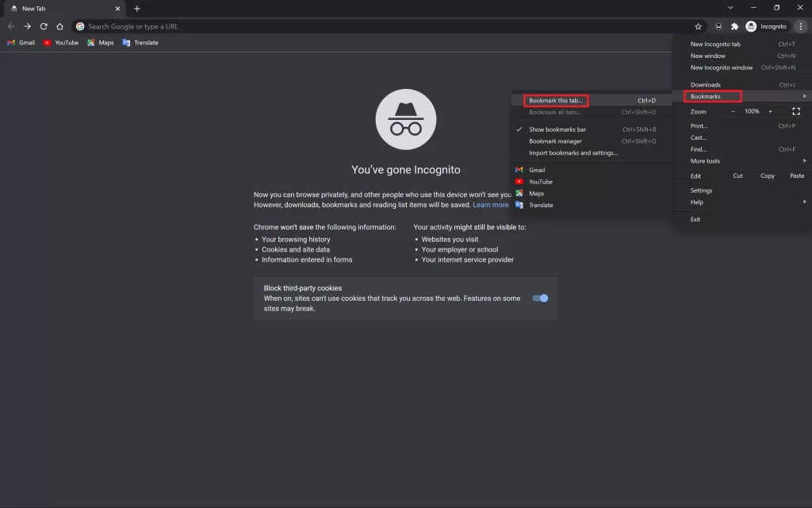Open the Extensions puzzle piece icon
The image size is (812, 508).
point(734,26)
